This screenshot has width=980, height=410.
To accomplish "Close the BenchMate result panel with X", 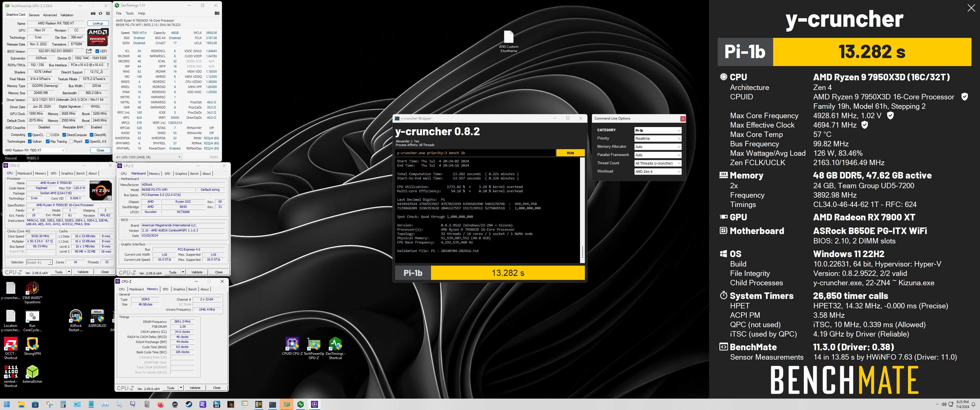I will pos(971,8).
